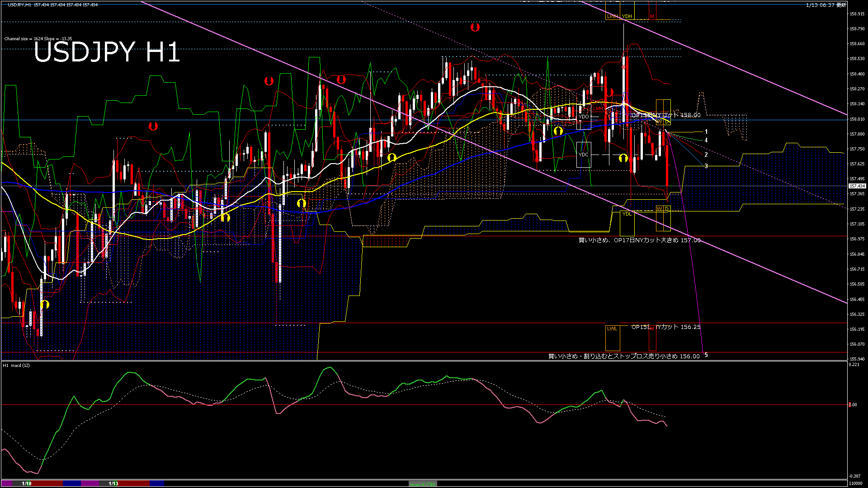The height and width of the screenshot is (488, 868).
Task: Click forecast line label 3
Action: click(x=706, y=166)
